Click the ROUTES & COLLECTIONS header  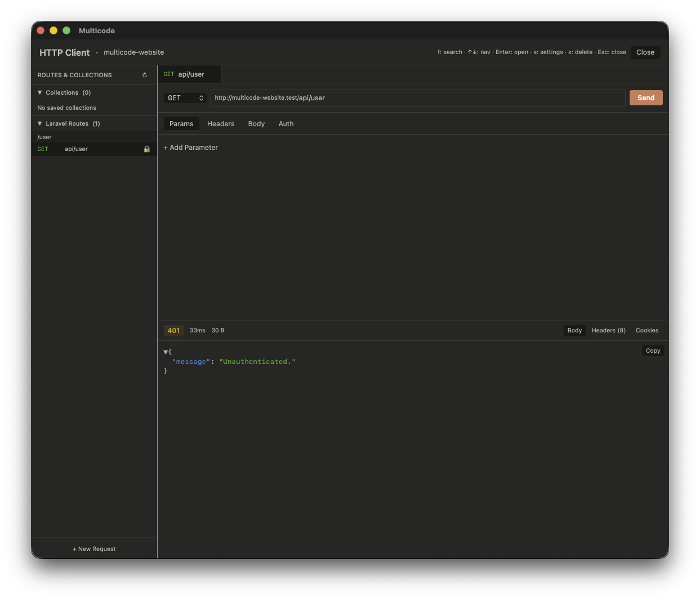point(74,75)
